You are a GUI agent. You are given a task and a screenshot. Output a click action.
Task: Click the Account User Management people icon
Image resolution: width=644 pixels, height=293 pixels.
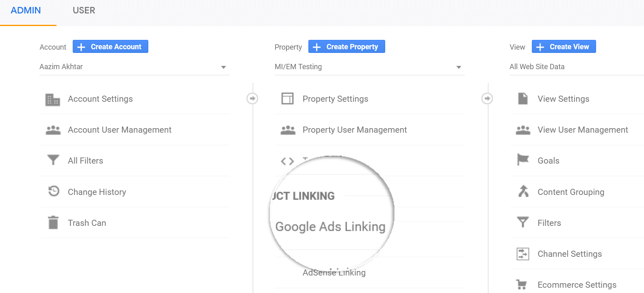pyautogui.click(x=53, y=130)
